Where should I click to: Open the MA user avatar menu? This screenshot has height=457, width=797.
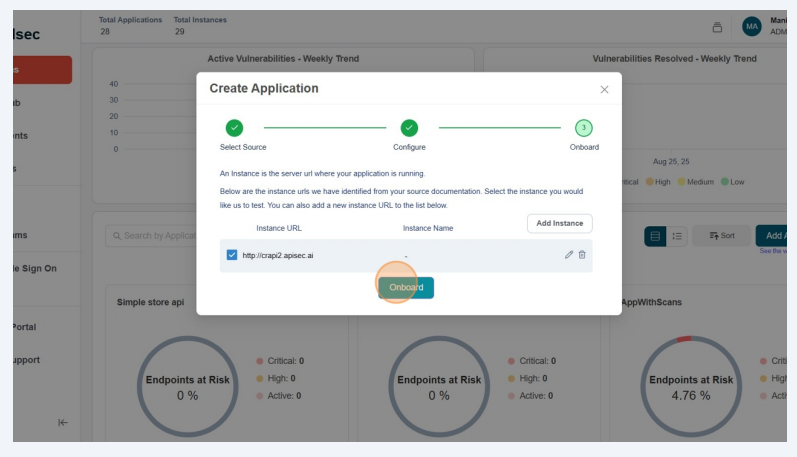pyautogui.click(x=752, y=27)
